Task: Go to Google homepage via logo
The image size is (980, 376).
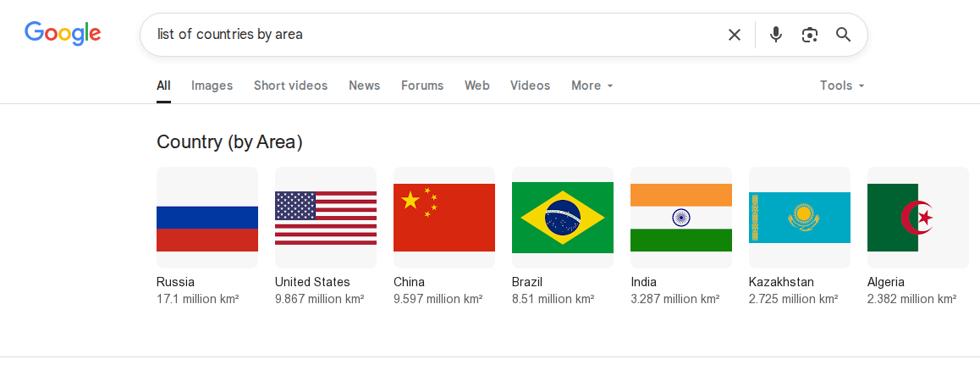Action: point(63,33)
